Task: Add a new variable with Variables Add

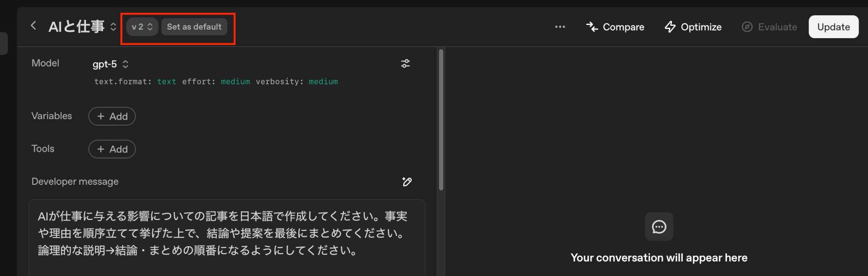Action: (x=112, y=116)
